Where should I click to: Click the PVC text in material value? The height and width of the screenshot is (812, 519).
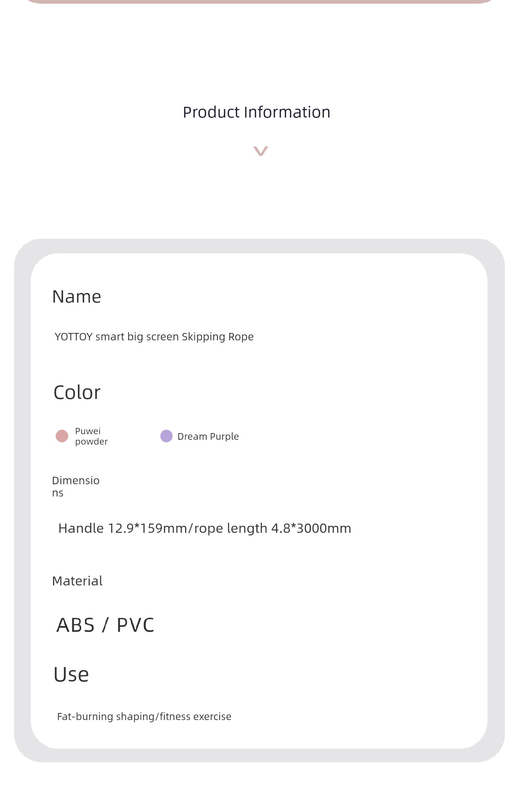tap(135, 625)
